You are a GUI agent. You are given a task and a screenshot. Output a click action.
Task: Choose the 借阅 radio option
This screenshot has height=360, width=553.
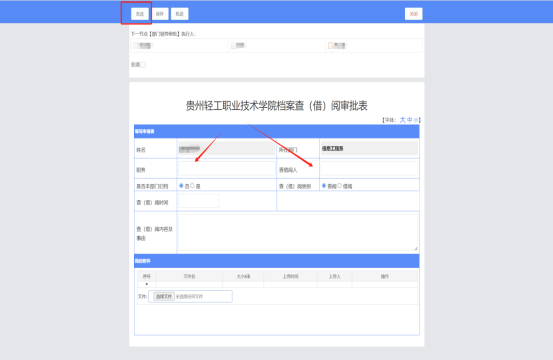340,186
